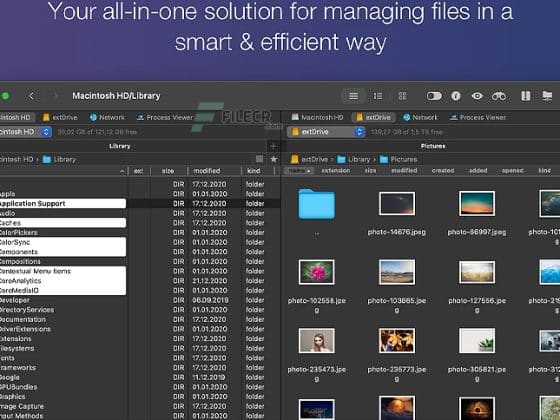Sort right pane by extension column
560x420 pixels.
(336, 171)
